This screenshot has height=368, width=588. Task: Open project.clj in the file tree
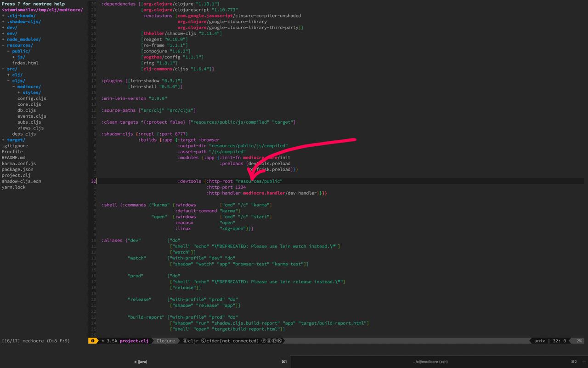pyautogui.click(x=16, y=175)
